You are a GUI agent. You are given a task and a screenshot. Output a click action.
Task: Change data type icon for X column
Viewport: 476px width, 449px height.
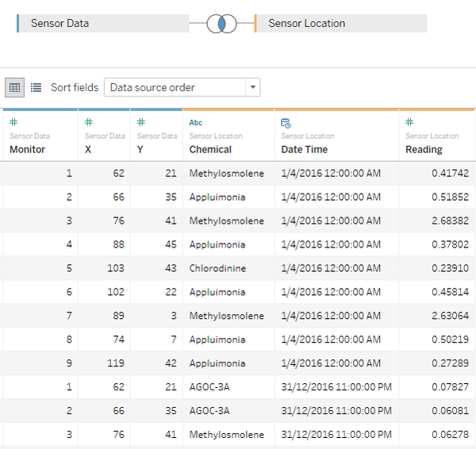click(89, 122)
